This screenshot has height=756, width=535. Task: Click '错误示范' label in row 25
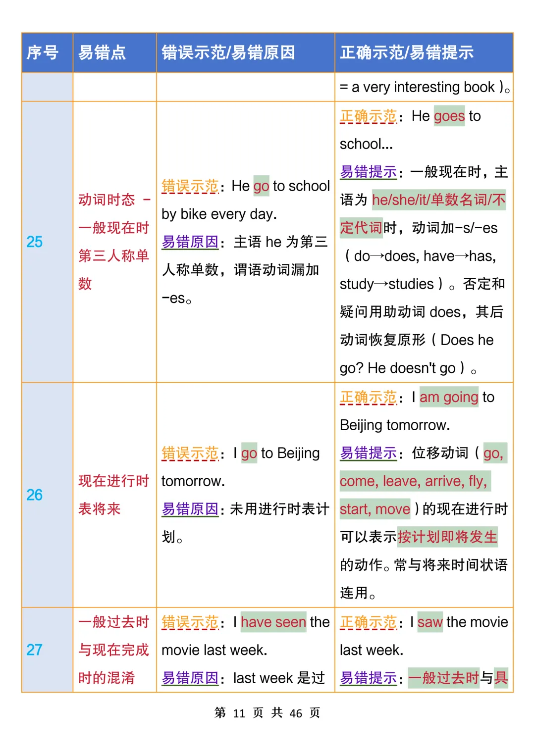[190, 186]
